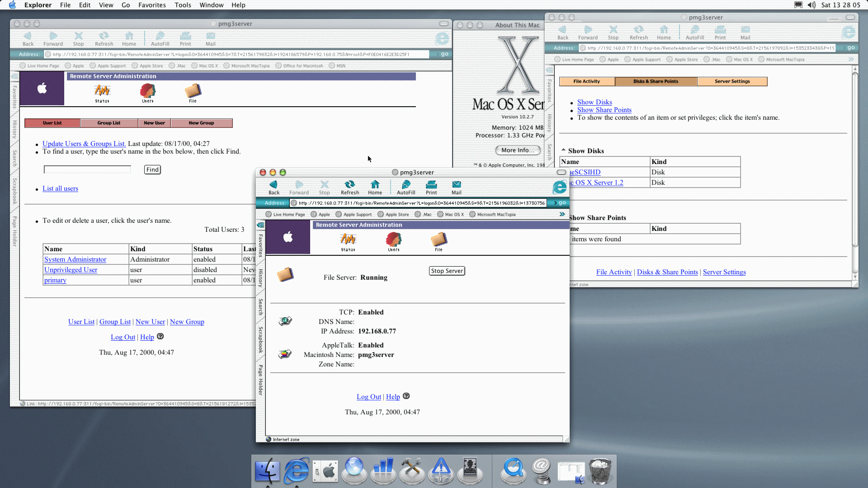Toggle toolbar pill button on front window

(561, 172)
